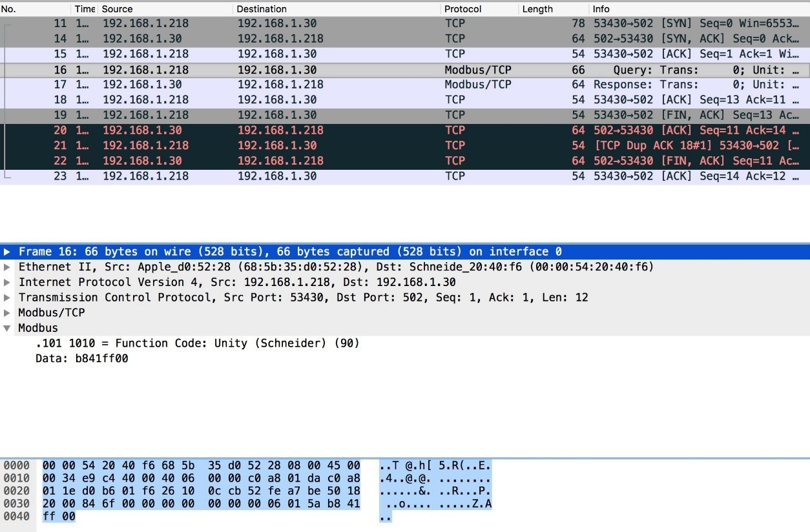
Task: Sort by the Destination column header
Action: (337, 9)
